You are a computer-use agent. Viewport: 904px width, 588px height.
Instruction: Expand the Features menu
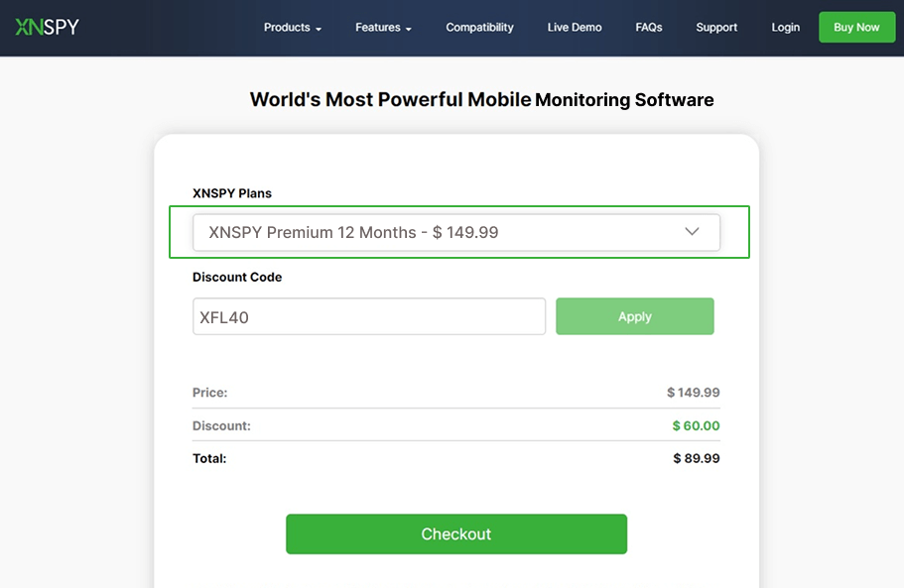pos(377,28)
